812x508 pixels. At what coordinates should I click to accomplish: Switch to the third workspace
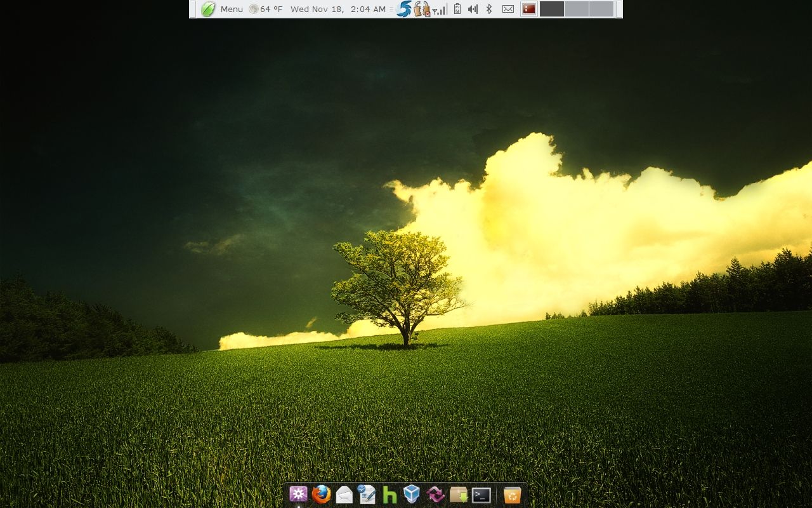pyautogui.click(x=601, y=9)
